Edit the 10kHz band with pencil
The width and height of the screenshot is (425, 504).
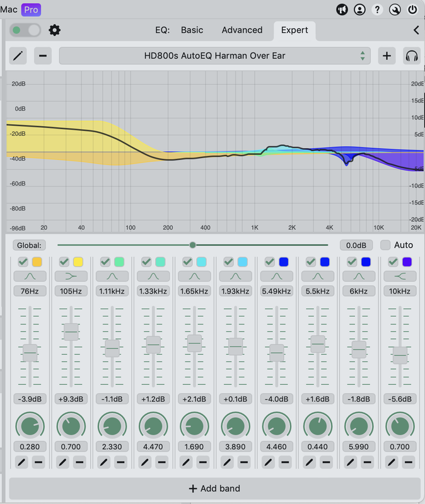coord(392,462)
